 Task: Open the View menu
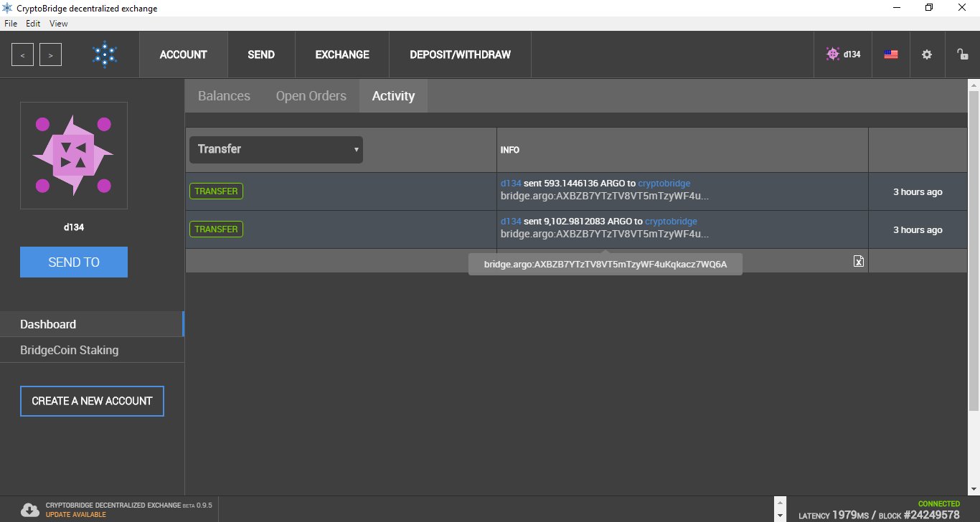pyautogui.click(x=59, y=24)
